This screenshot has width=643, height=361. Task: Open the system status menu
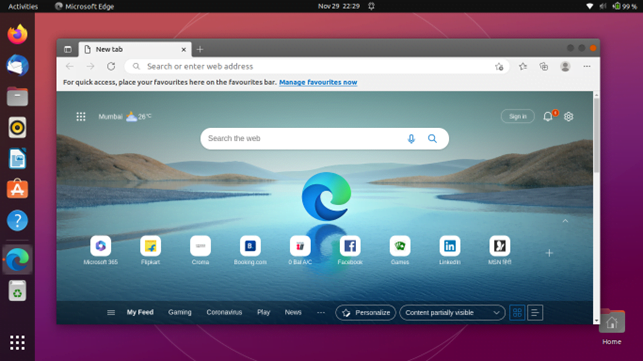coord(611,6)
